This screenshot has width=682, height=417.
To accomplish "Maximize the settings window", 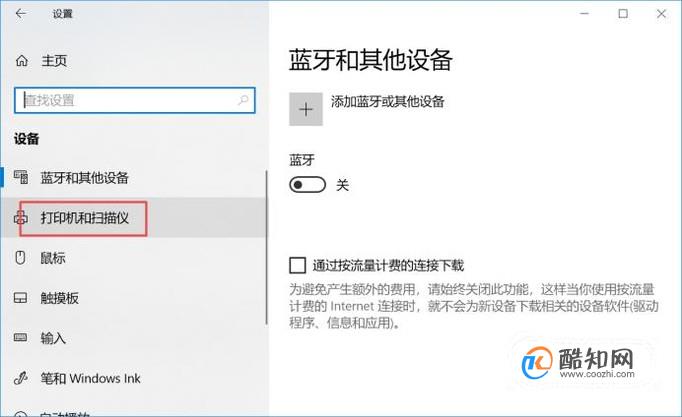I will [623, 13].
